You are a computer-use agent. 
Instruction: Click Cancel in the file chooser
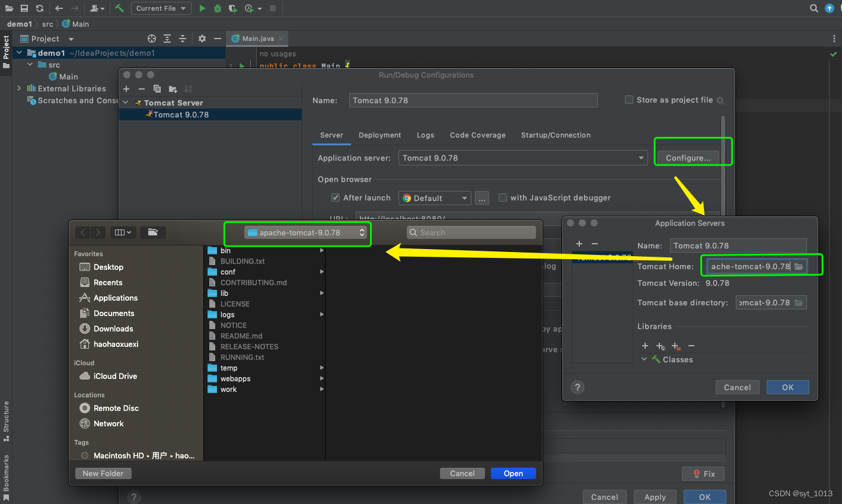[463, 473]
